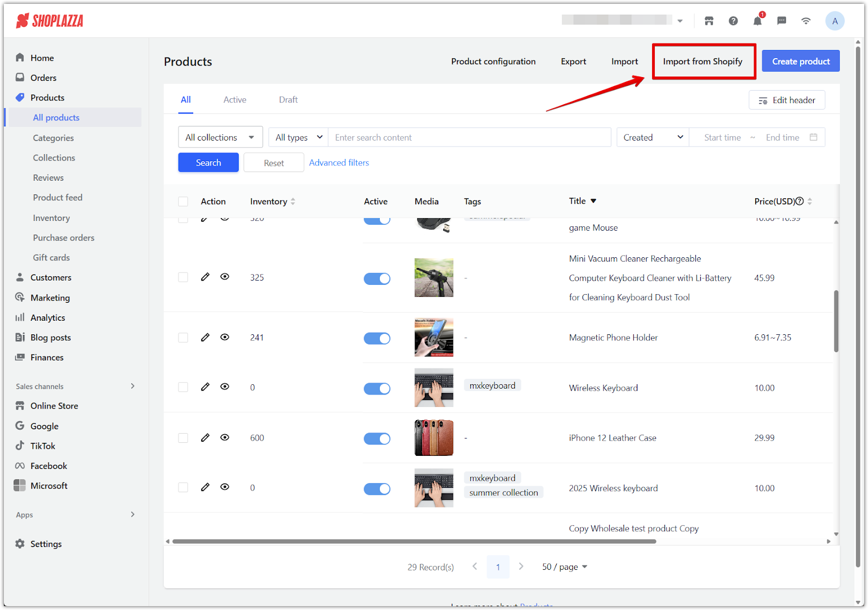
Task: Edit the Mini Vacuum Cleaner product
Action: (205, 277)
